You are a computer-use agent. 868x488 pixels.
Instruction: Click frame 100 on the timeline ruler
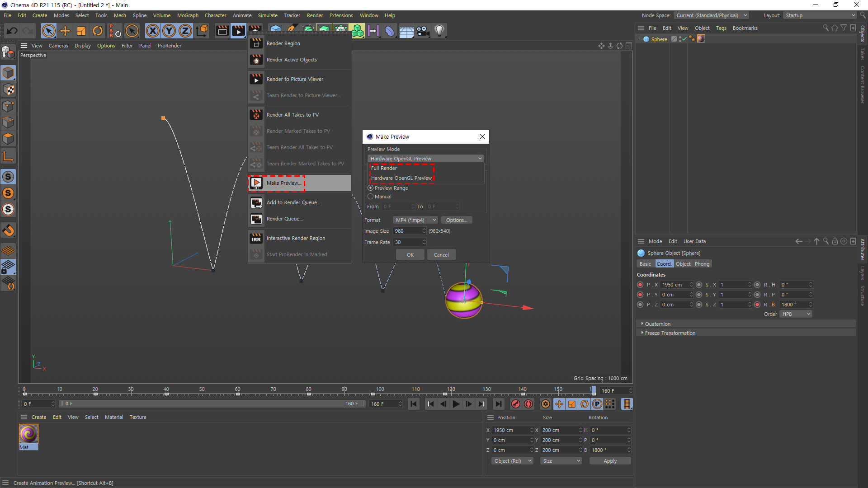click(379, 391)
